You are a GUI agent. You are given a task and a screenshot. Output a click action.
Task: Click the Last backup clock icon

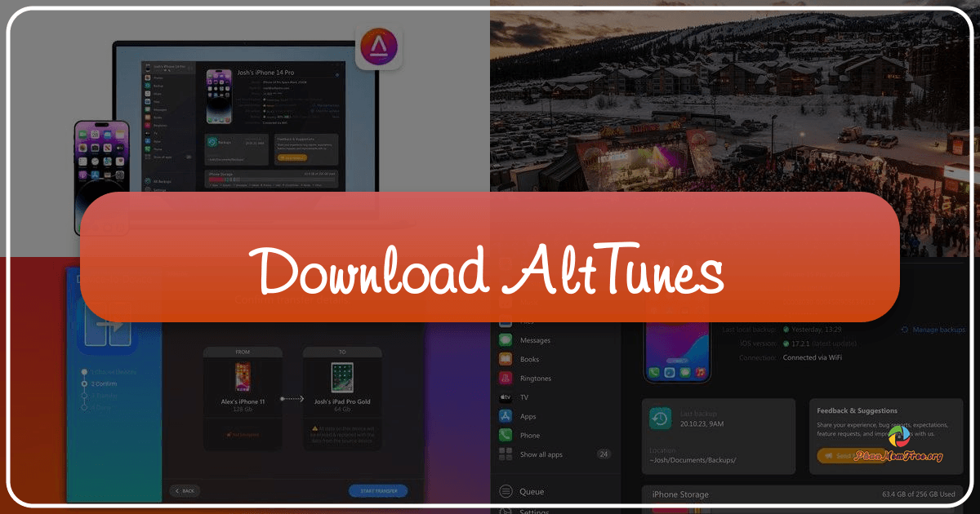click(x=661, y=418)
